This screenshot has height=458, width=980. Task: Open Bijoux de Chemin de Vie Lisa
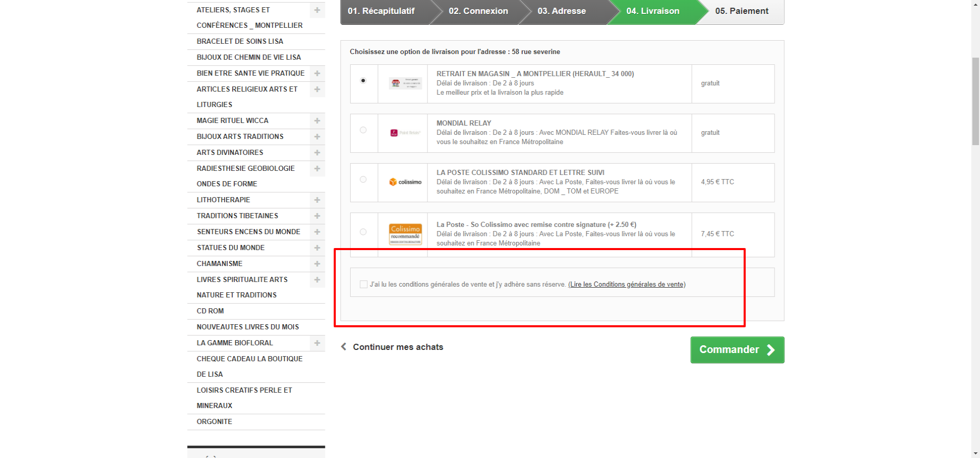coord(249,58)
